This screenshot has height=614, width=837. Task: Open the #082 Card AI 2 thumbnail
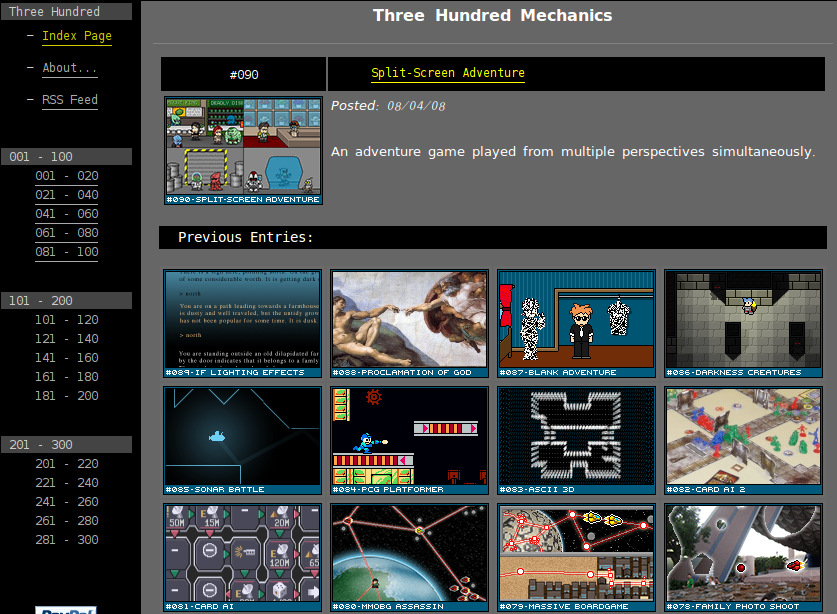point(744,440)
